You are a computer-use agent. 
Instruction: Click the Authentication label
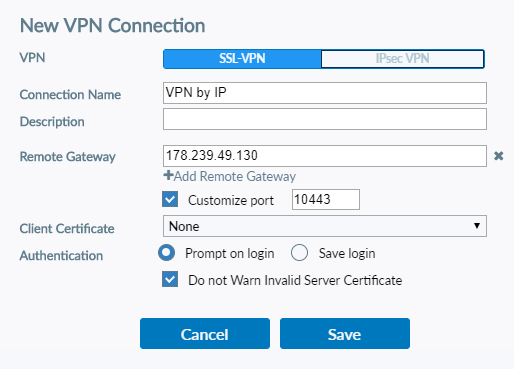(x=61, y=256)
